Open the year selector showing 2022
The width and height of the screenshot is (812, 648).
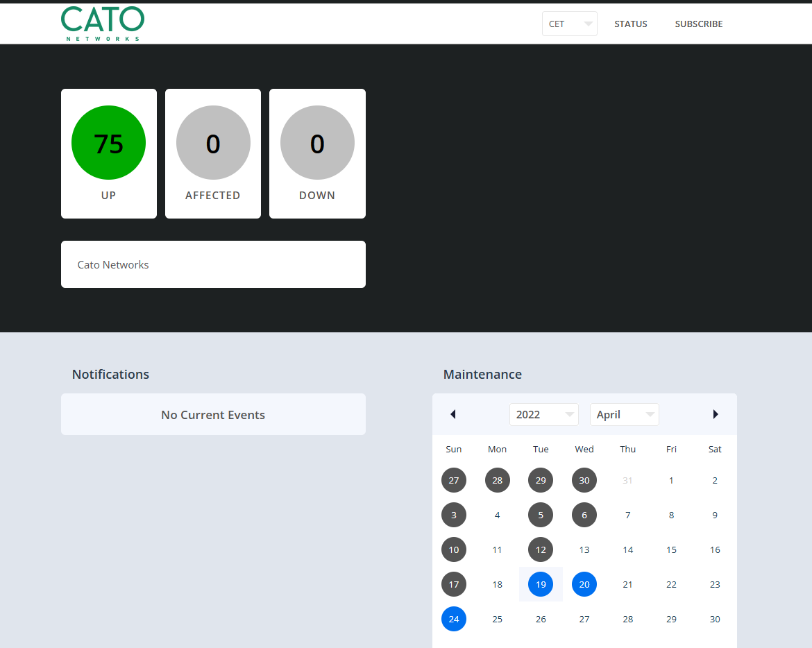[543, 414]
